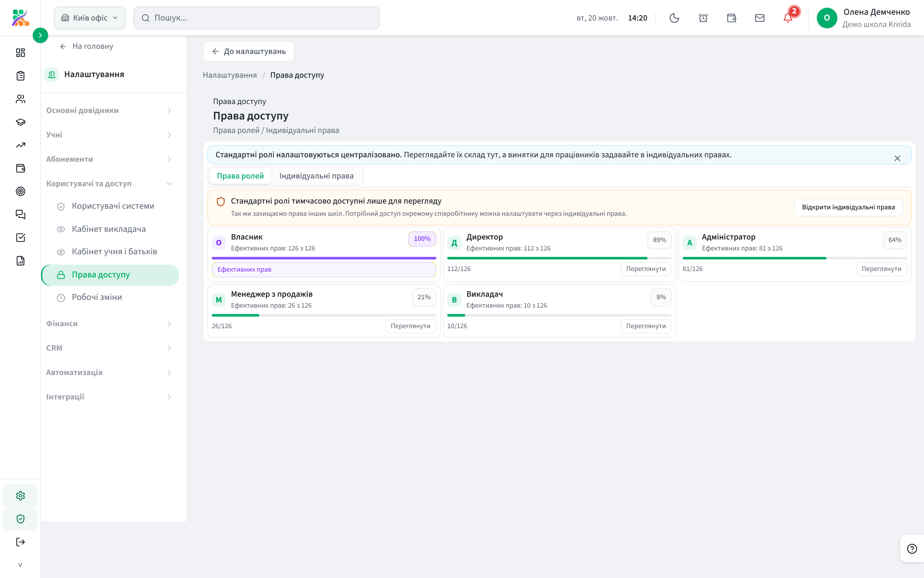Open Кабінет учня і батьків item
Image resolution: width=924 pixels, height=578 pixels.
[110, 251]
